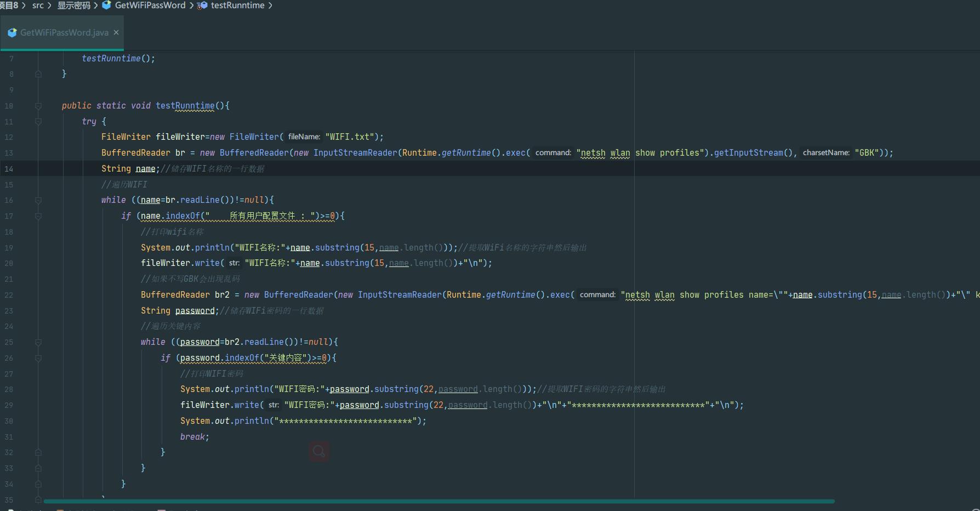Screen dimensions: 980x511
Task: Click the str: hint on line 29
Action: (x=274, y=405)
